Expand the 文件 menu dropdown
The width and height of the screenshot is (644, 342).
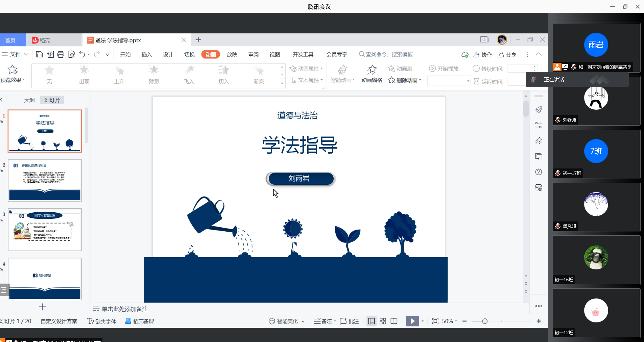point(26,54)
